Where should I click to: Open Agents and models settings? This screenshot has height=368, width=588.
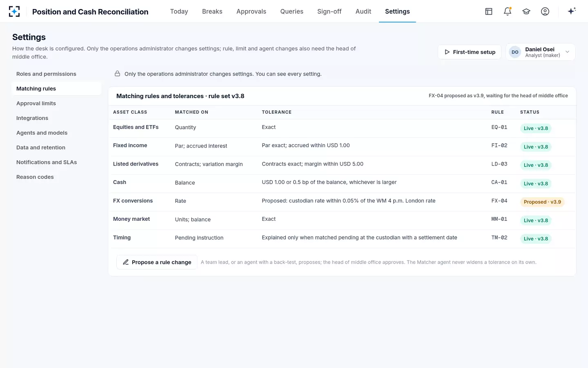56,133
